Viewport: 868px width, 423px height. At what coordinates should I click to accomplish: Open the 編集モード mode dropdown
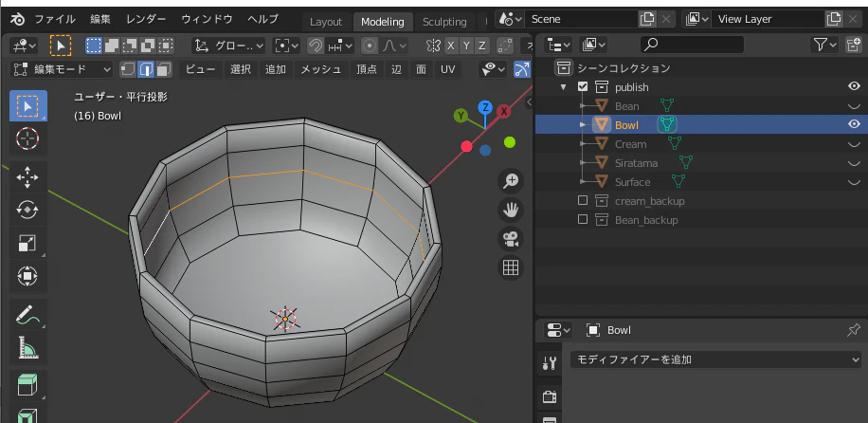point(62,69)
